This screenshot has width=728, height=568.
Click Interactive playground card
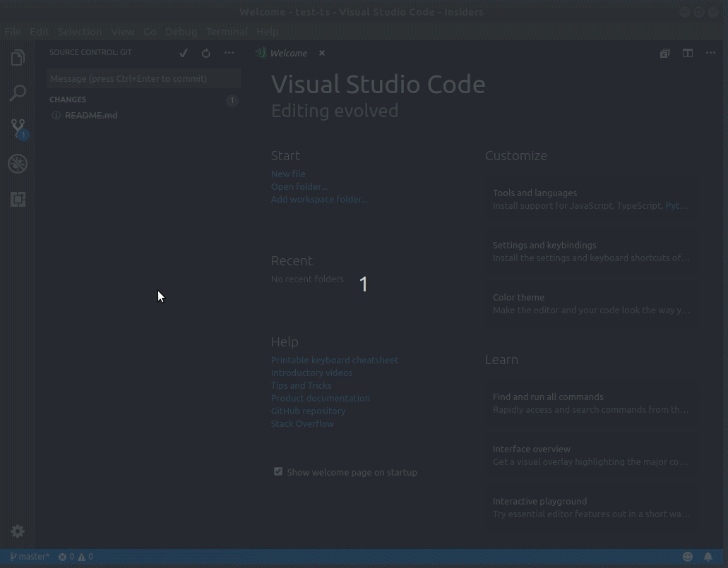[591, 508]
